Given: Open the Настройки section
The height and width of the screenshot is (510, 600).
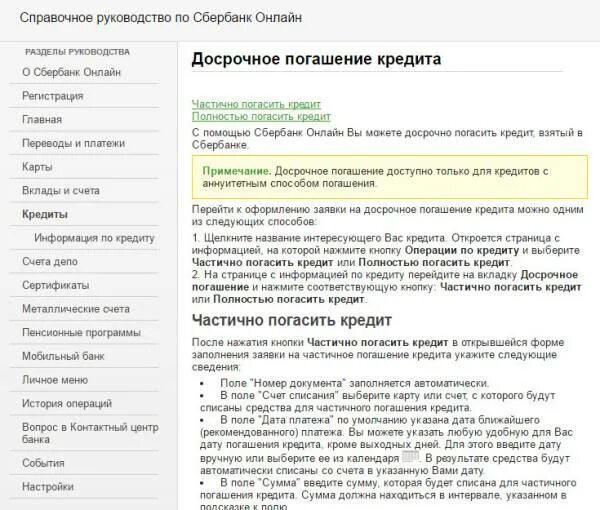Looking at the screenshot, I should [48, 487].
